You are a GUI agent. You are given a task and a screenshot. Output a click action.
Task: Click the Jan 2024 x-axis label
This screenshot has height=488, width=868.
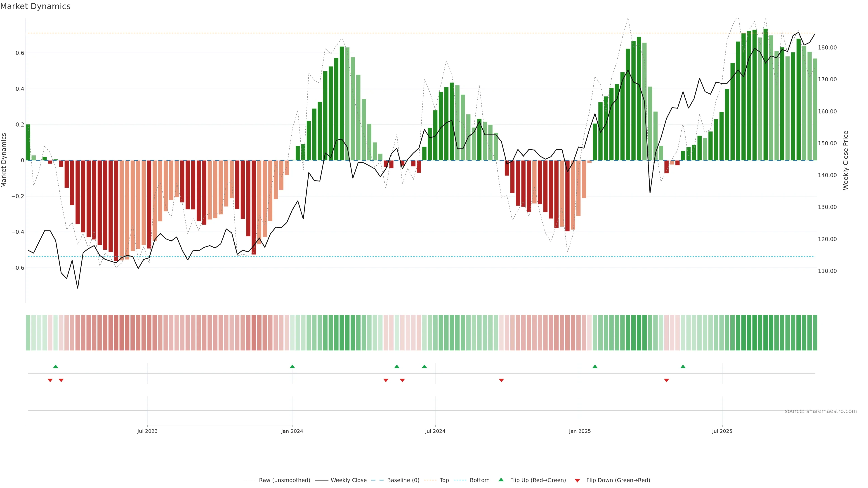tap(292, 431)
